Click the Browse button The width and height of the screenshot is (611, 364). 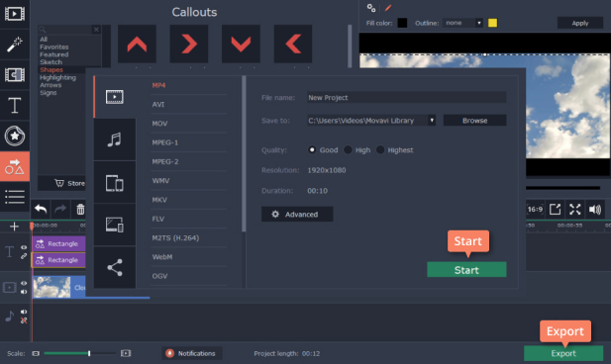[x=474, y=121]
